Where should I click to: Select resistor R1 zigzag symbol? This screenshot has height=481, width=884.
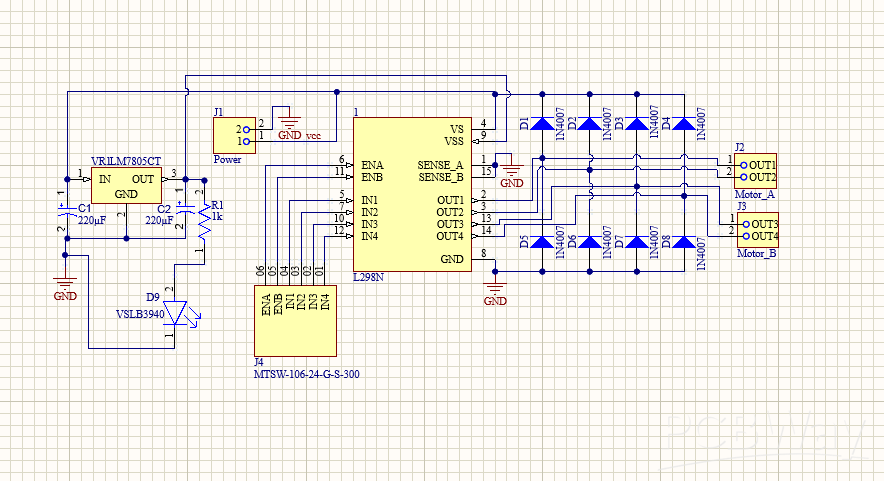click(205, 225)
